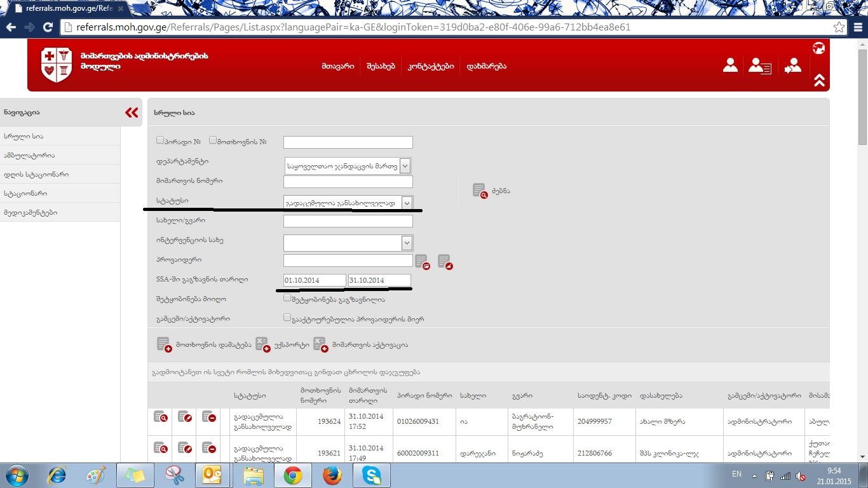The image size is (868, 488).
Task: Click the ძებნა search icon
Action: click(x=480, y=191)
